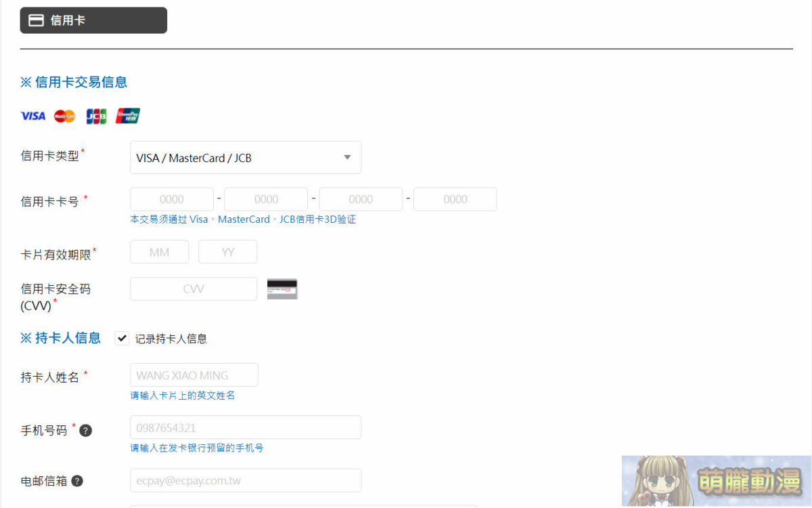Viewport: 812px width, 508px height.
Task: Click the JCB card logo
Action: (x=97, y=116)
